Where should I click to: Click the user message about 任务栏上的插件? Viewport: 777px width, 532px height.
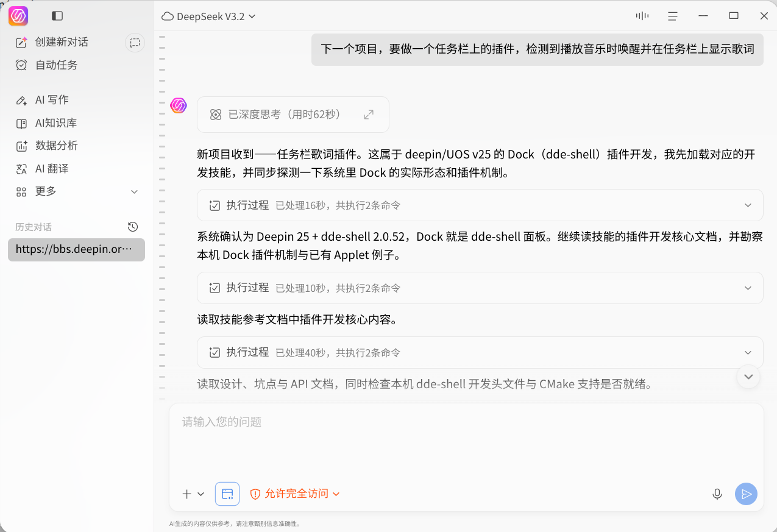[x=538, y=49]
